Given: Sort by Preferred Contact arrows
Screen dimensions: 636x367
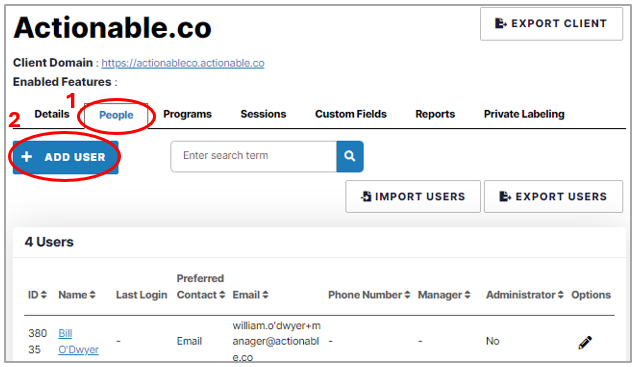Looking at the screenshot, I should click(x=222, y=295).
